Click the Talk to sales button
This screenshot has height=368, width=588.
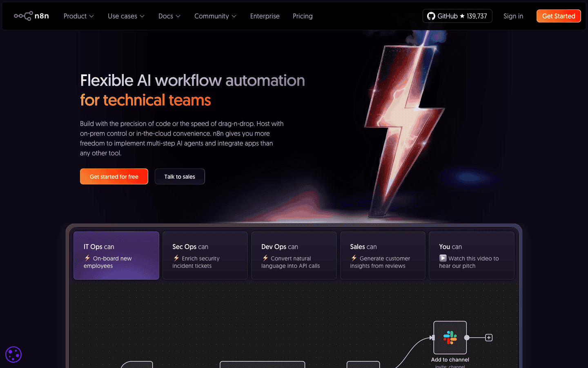pos(180,177)
